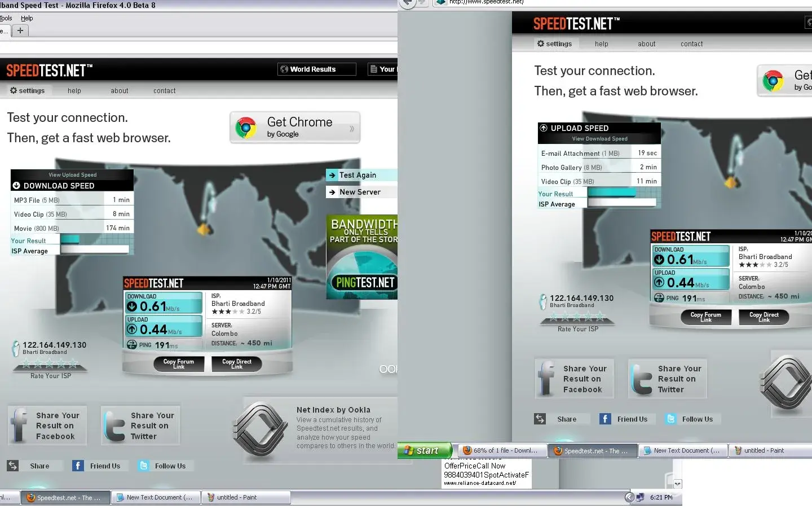Expand hidden system tray icons
812x508 pixels.
coord(630,497)
